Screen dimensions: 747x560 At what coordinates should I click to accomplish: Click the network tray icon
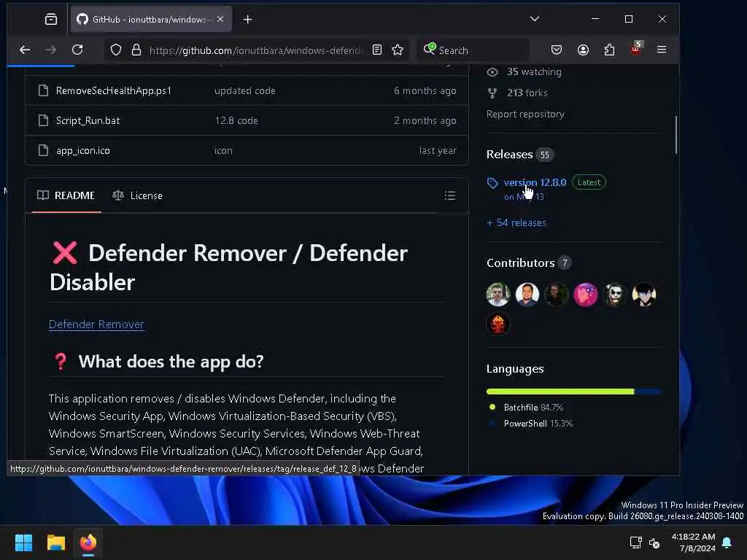(x=635, y=542)
